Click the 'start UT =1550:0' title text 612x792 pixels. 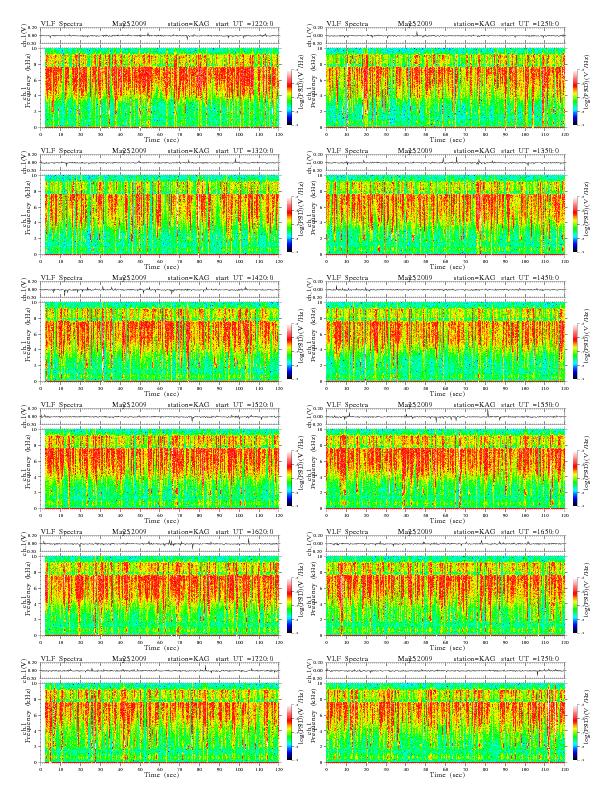(530, 405)
